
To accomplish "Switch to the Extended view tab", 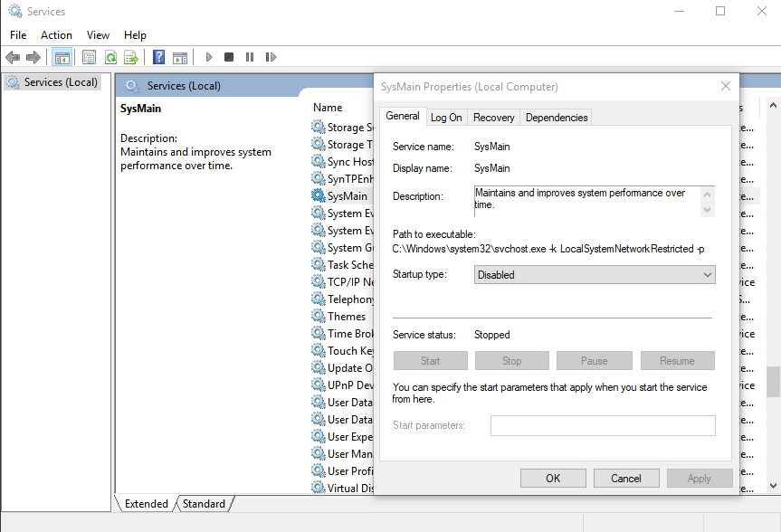I will click(147, 504).
